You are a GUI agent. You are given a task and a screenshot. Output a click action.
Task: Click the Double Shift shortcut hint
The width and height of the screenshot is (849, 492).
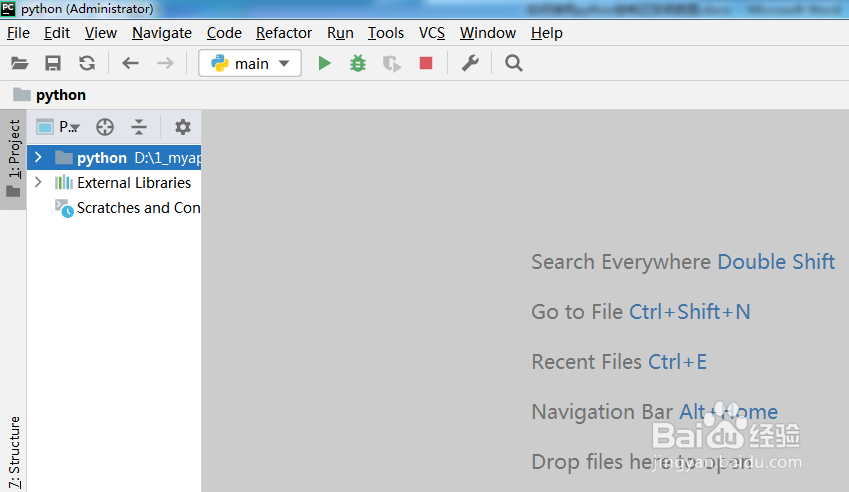[x=776, y=262]
